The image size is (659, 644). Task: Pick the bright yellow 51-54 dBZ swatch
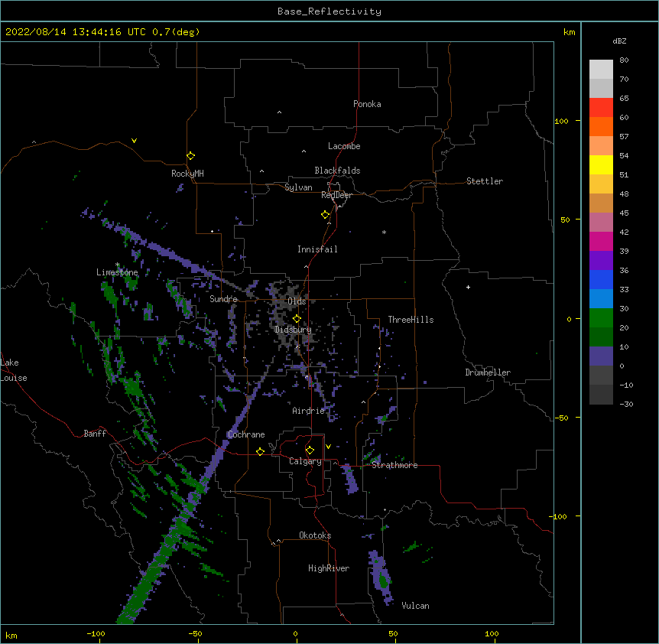(601, 164)
